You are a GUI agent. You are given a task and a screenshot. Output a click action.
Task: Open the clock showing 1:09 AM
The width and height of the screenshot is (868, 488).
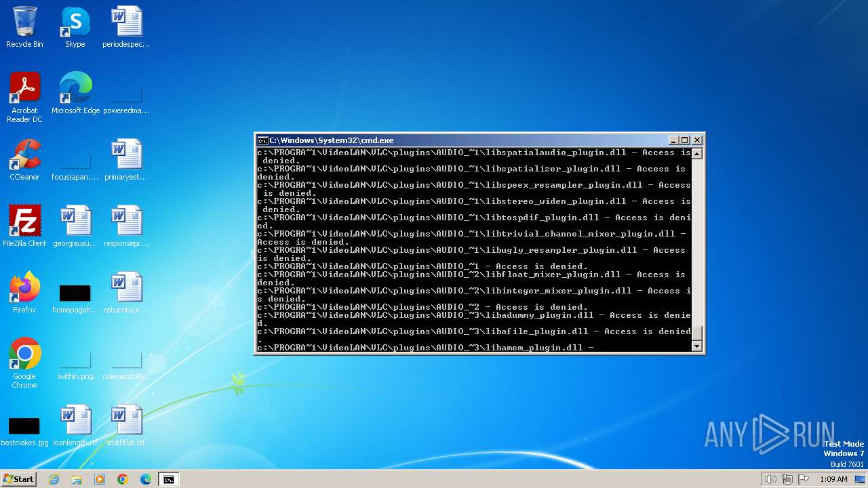point(833,479)
